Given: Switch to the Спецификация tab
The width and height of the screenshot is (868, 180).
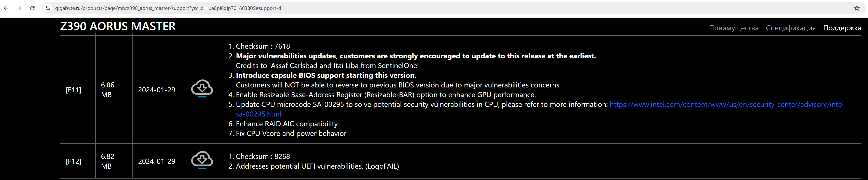Looking at the screenshot, I should tap(791, 28).
